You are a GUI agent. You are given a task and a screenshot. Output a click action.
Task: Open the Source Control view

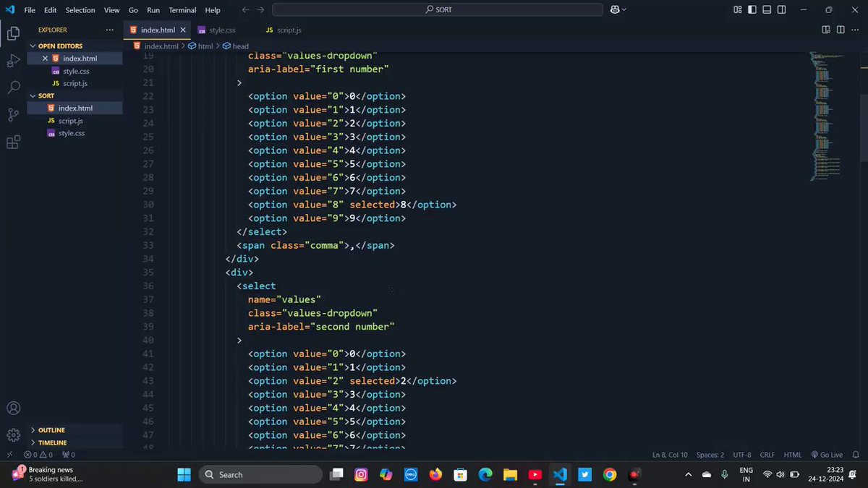pyautogui.click(x=13, y=115)
